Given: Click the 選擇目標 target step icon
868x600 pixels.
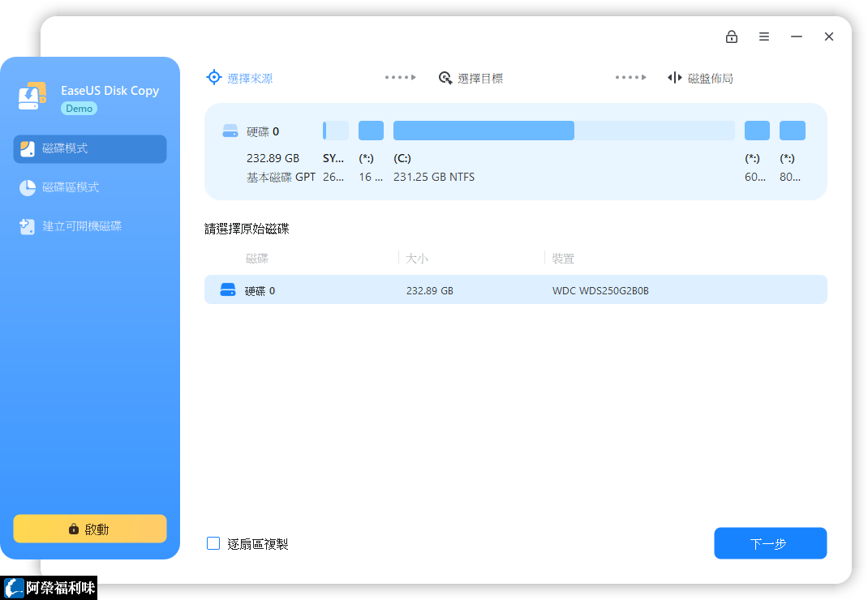Looking at the screenshot, I should click(x=445, y=78).
